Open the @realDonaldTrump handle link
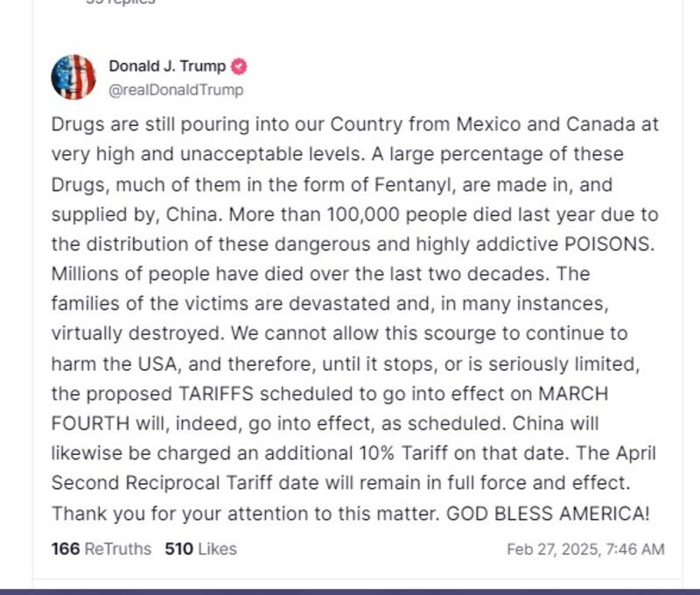The height and width of the screenshot is (595, 700). point(176,89)
